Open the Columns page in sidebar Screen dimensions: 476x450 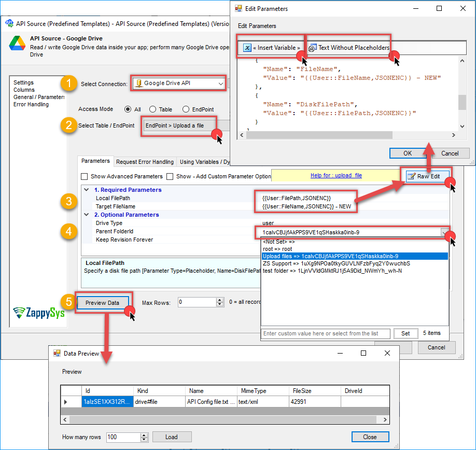[x=24, y=90]
